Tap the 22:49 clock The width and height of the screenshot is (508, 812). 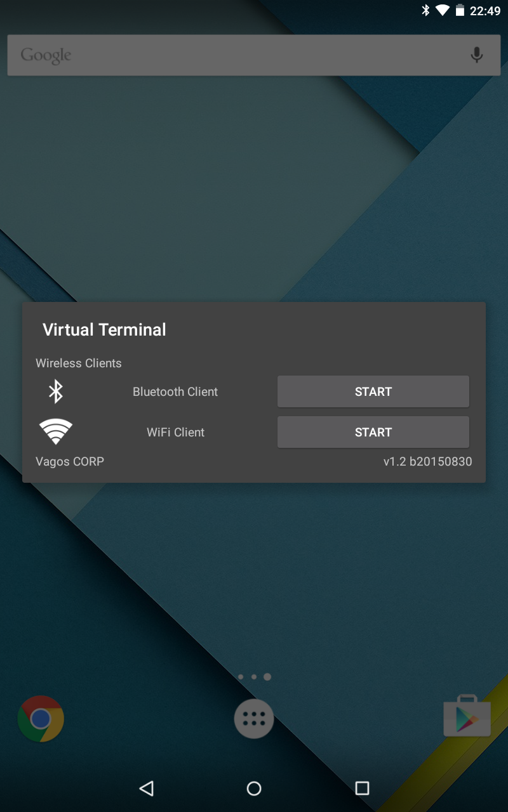[485, 11]
